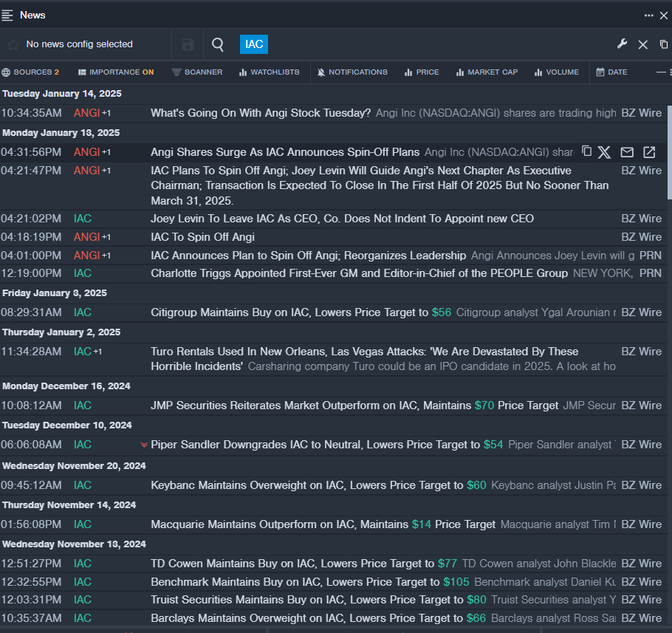672x633 pixels.
Task: Toggle the Scanner filter
Action: pos(196,72)
